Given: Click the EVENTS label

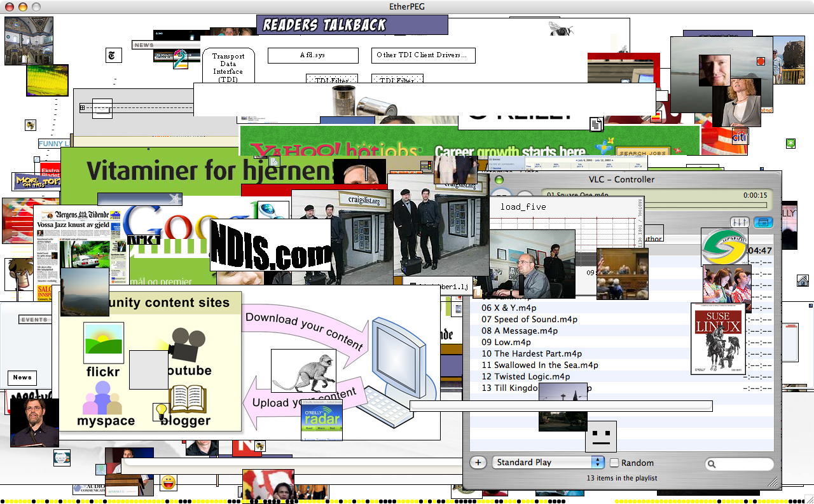Looking at the screenshot, I should coord(35,320).
